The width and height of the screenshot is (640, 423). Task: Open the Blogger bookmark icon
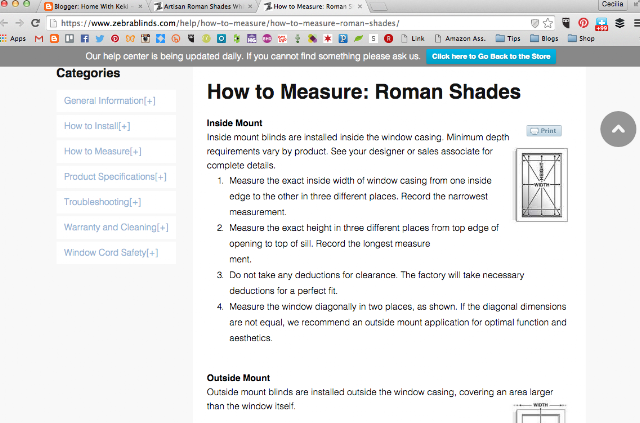coord(54,38)
